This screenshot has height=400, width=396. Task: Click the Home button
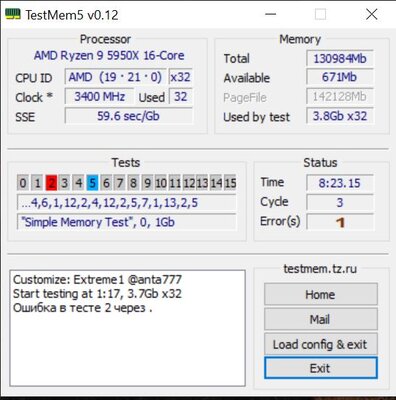321,294
